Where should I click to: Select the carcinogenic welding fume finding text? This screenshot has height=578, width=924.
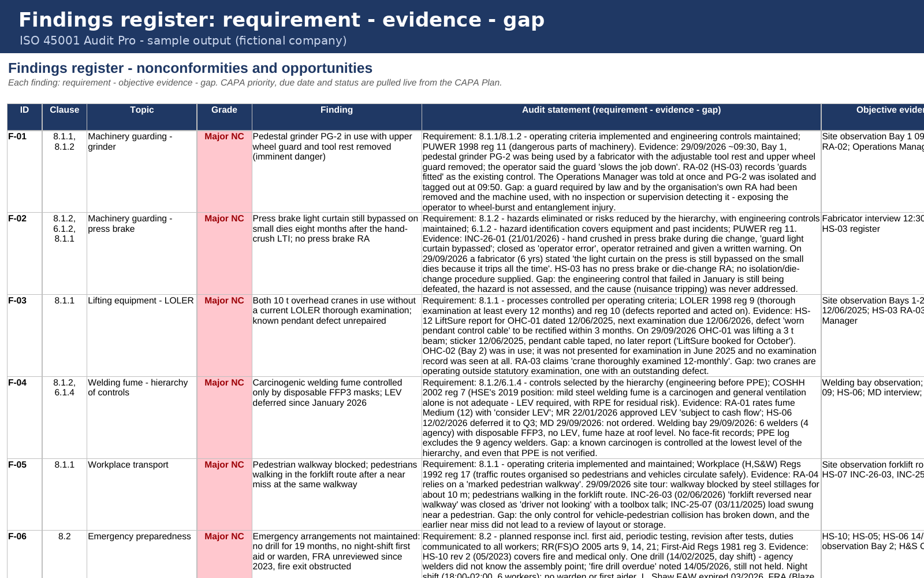click(337, 418)
